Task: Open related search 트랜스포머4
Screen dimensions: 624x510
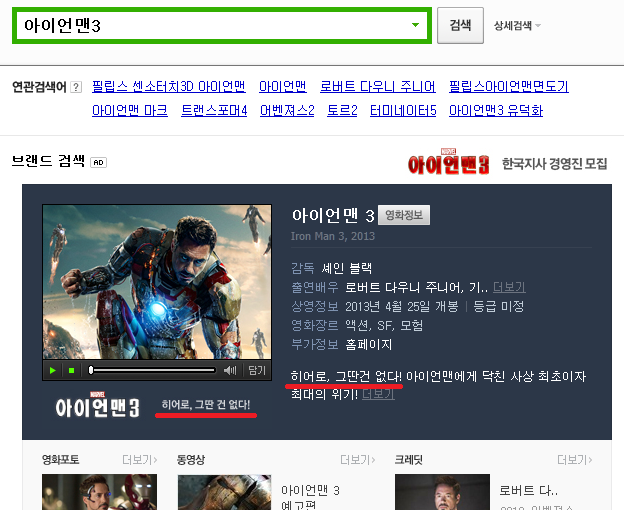Action: (214, 111)
